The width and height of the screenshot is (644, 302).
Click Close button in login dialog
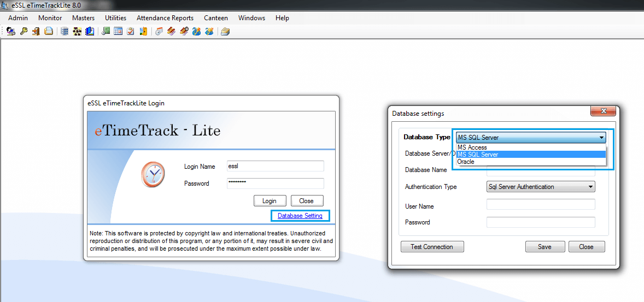click(306, 200)
